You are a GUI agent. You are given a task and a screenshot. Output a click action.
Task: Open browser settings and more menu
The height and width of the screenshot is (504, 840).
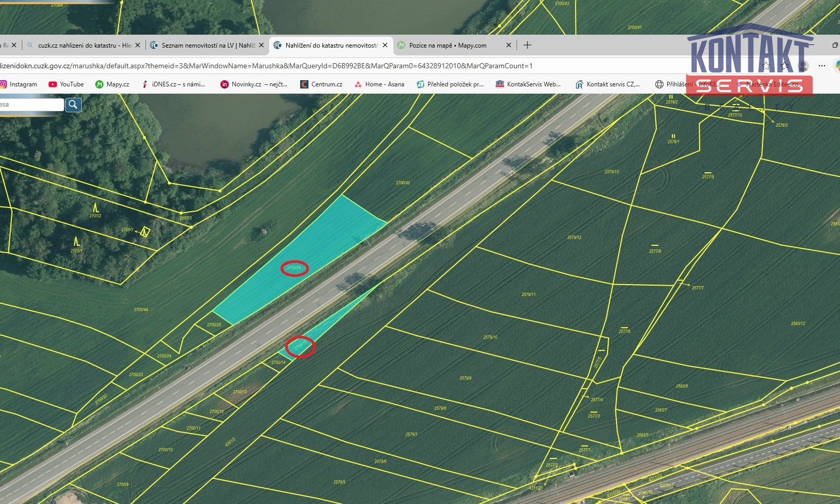(x=821, y=66)
